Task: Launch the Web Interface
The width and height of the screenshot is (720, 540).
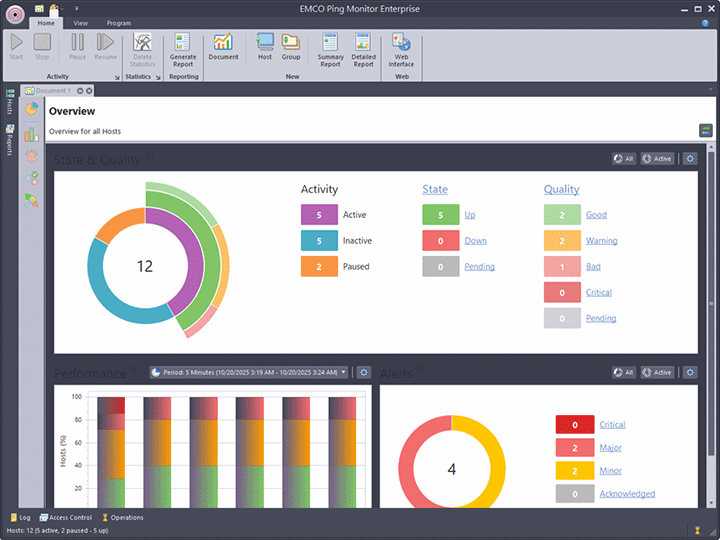Action: [x=401, y=50]
